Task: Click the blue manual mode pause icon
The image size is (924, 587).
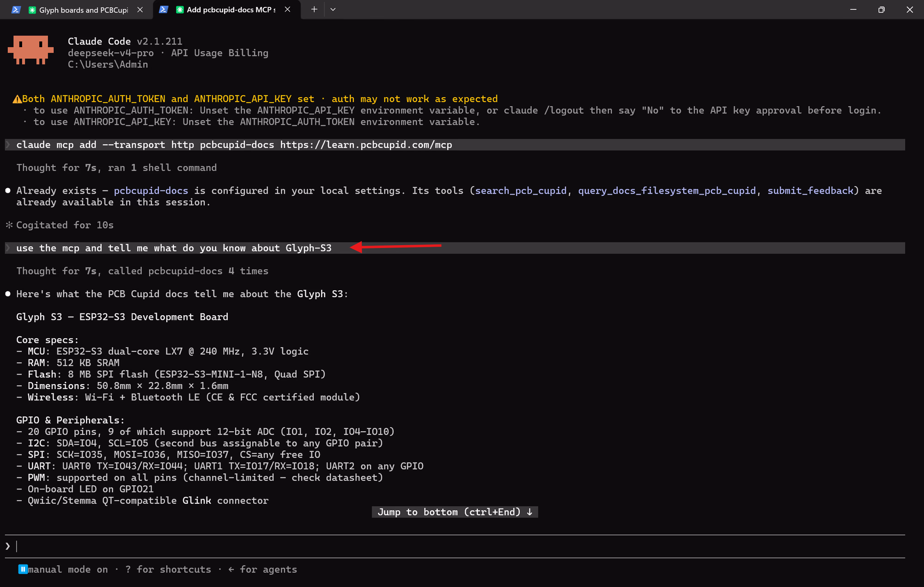Action: pyautogui.click(x=23, y=569)
